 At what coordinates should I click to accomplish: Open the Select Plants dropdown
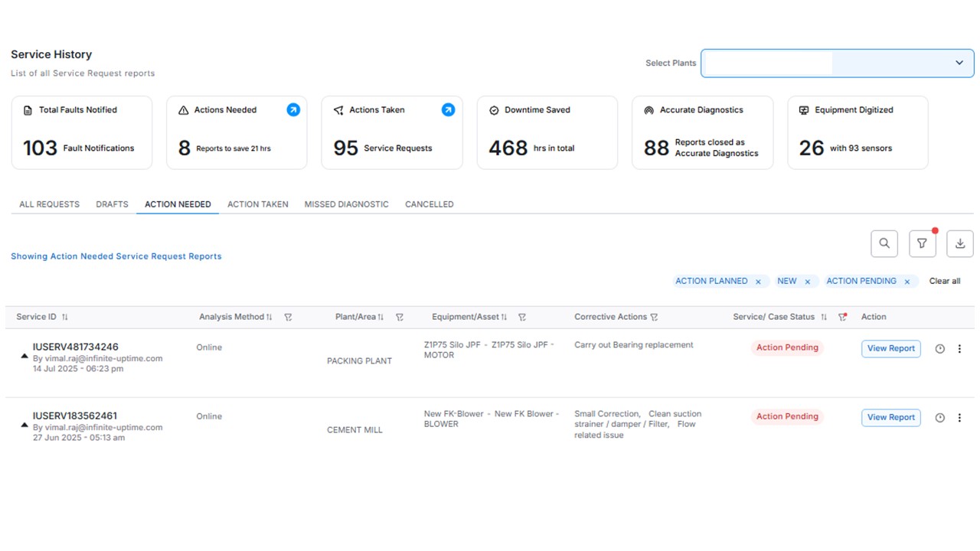pyautogui.click(x=837, y=63)
